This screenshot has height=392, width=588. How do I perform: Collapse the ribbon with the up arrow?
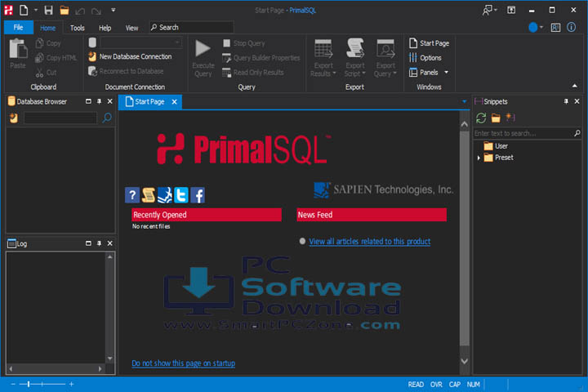(x=574, y=86)
